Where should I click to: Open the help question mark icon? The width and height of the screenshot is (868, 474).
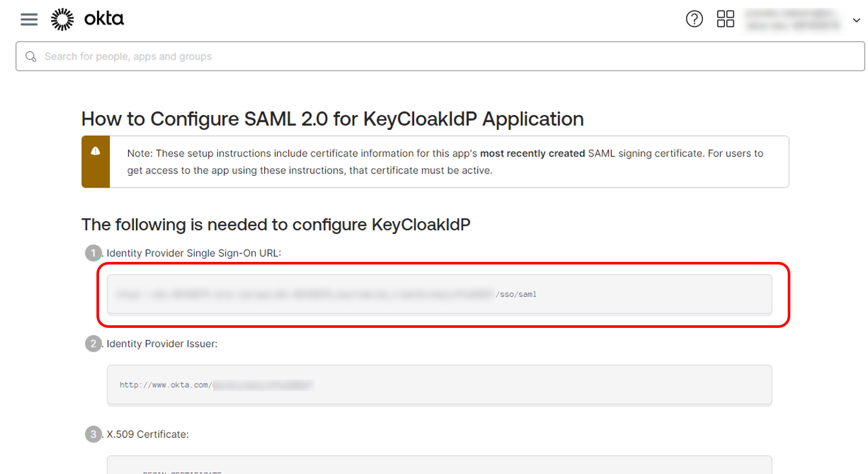click(694, 19)
